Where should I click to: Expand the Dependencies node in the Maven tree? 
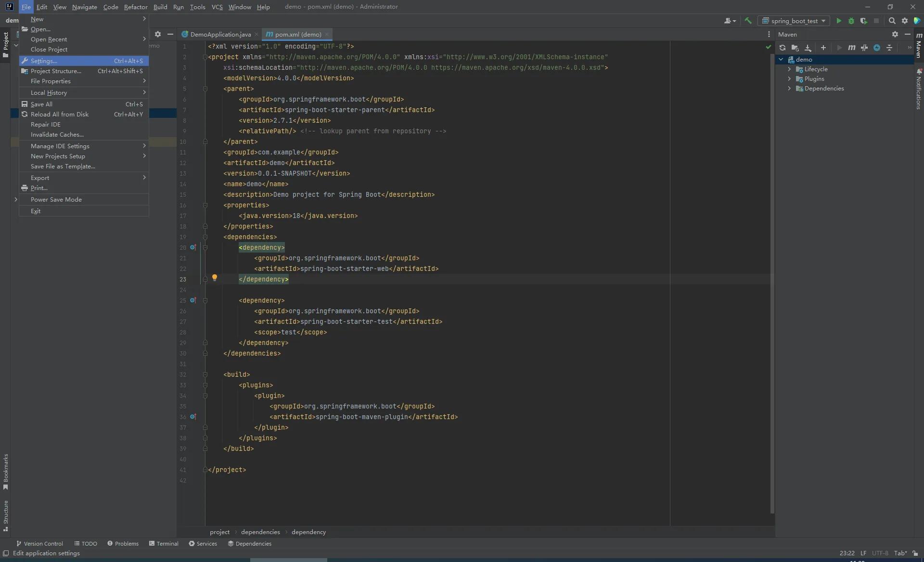click(790, 89)
